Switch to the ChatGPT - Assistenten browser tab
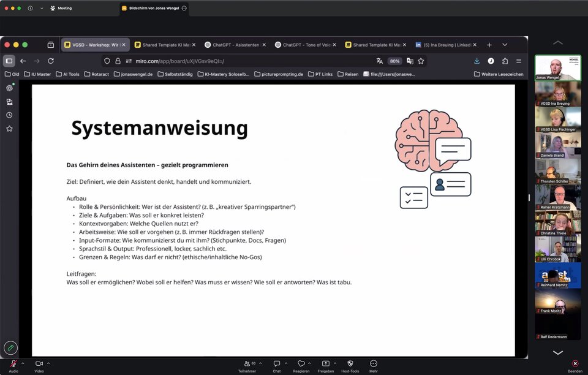This screenshot has height=375, width=588. 235,45
